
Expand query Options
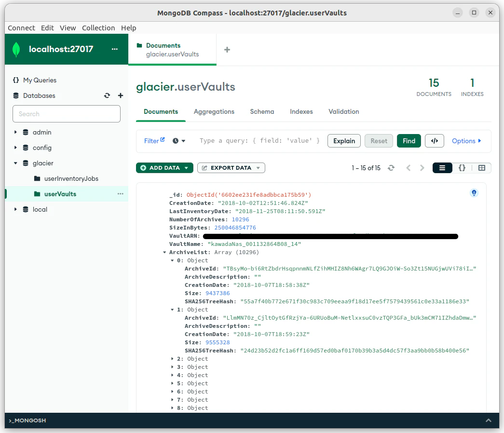pos(466,141)
